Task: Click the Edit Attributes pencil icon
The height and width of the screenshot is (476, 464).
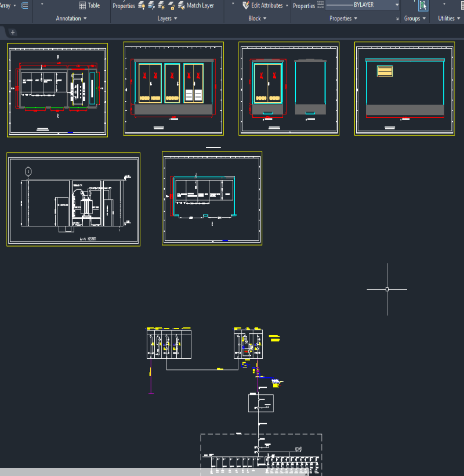Action: point(246,5)
